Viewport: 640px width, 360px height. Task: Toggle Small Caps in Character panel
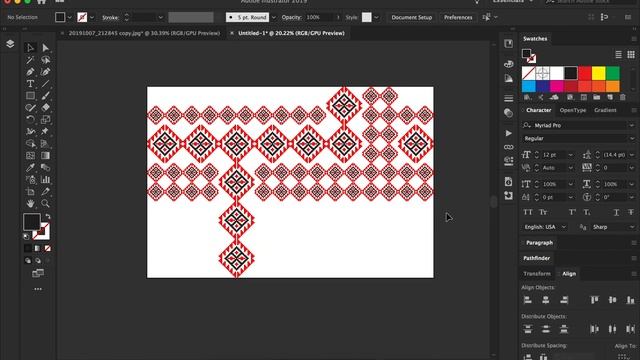coord(543,212)
